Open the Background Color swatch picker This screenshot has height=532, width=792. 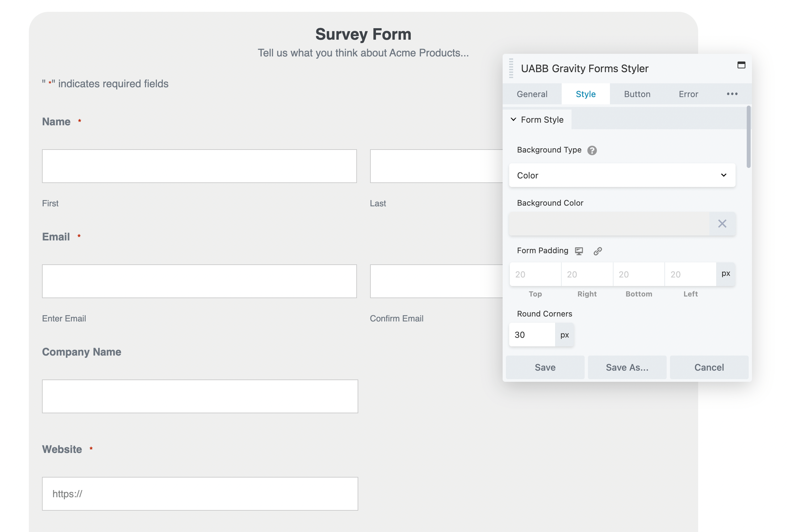pos(609,224)
